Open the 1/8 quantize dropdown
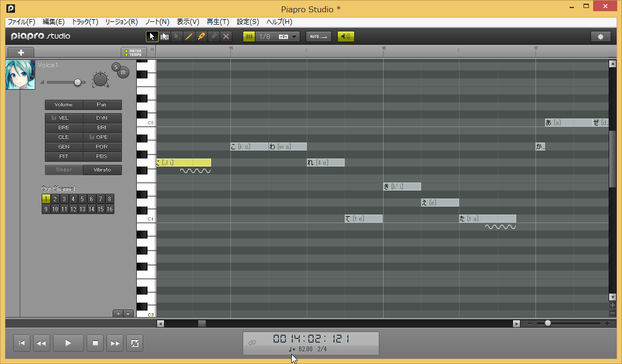622x364 pixels. (x=277, y=36)
